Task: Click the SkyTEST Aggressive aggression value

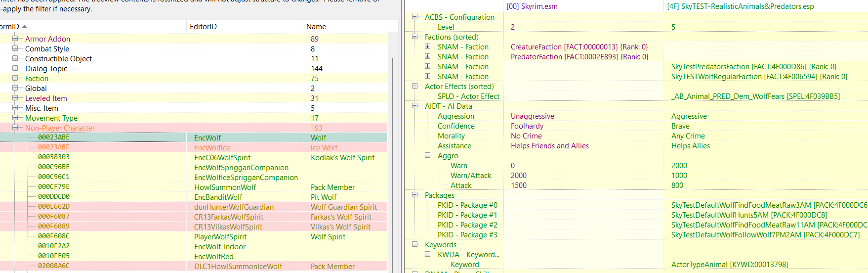Action: 689,116
